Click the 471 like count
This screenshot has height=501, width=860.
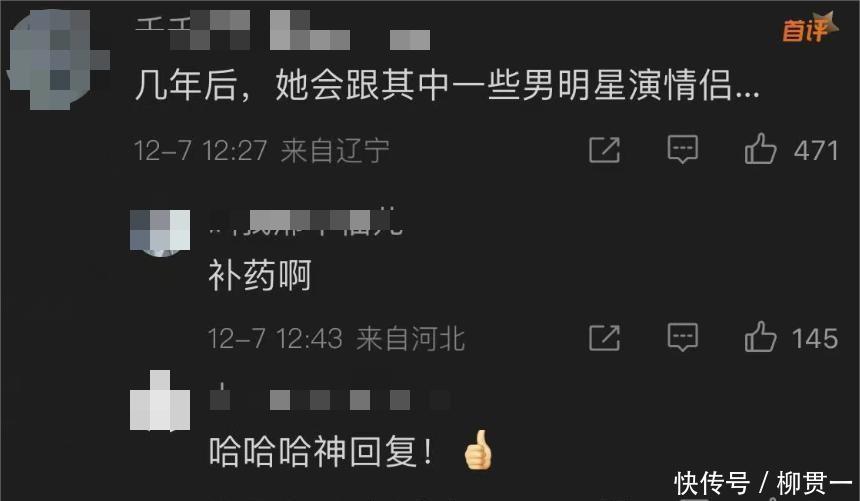(x=816, y=150)
